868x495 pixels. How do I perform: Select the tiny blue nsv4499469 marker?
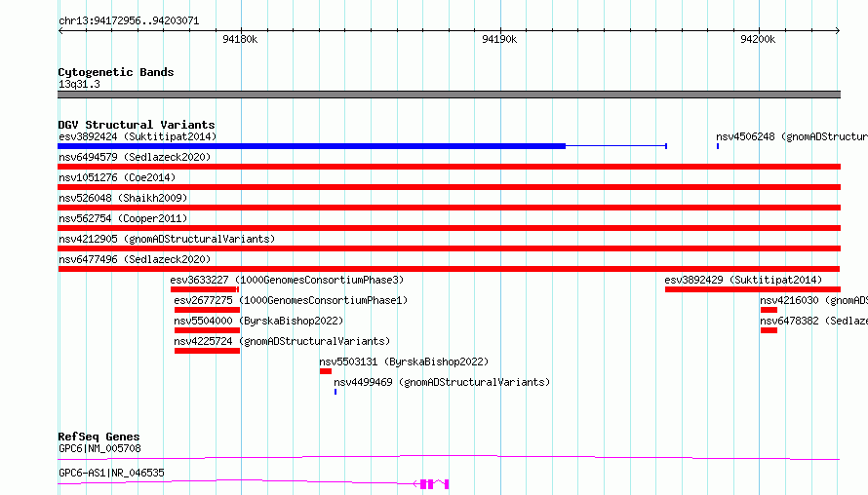pyautogui.click(x=335, y=392)
